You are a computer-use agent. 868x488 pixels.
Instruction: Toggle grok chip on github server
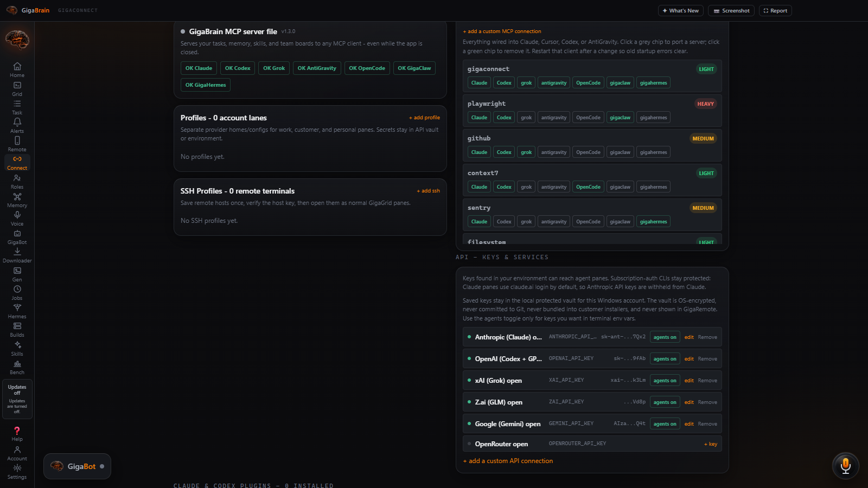click(526, 152)
